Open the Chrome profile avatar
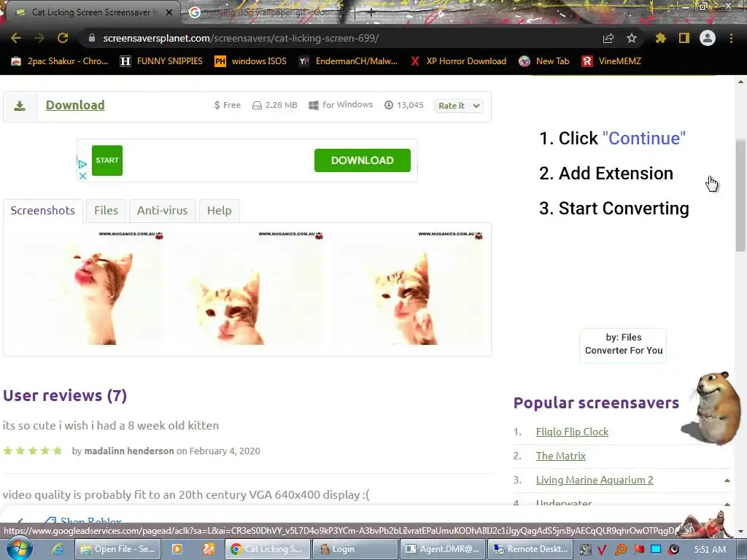 point(708,38)
